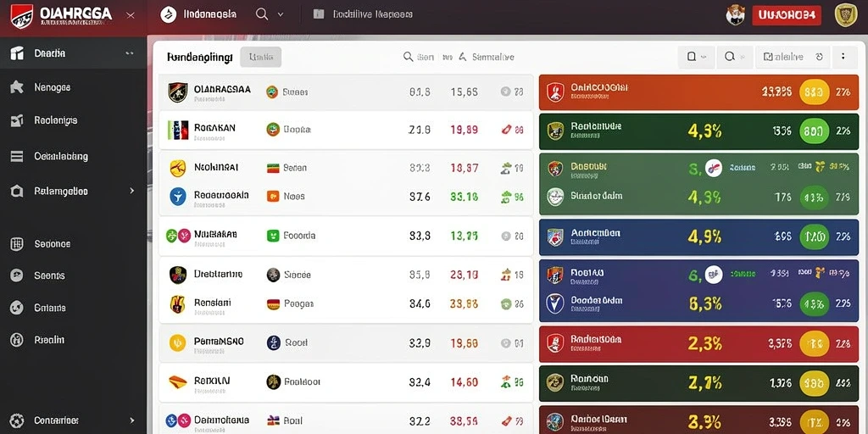
Task: Click the green circle swatch in dark green row
Action: [x=815, y=131]
